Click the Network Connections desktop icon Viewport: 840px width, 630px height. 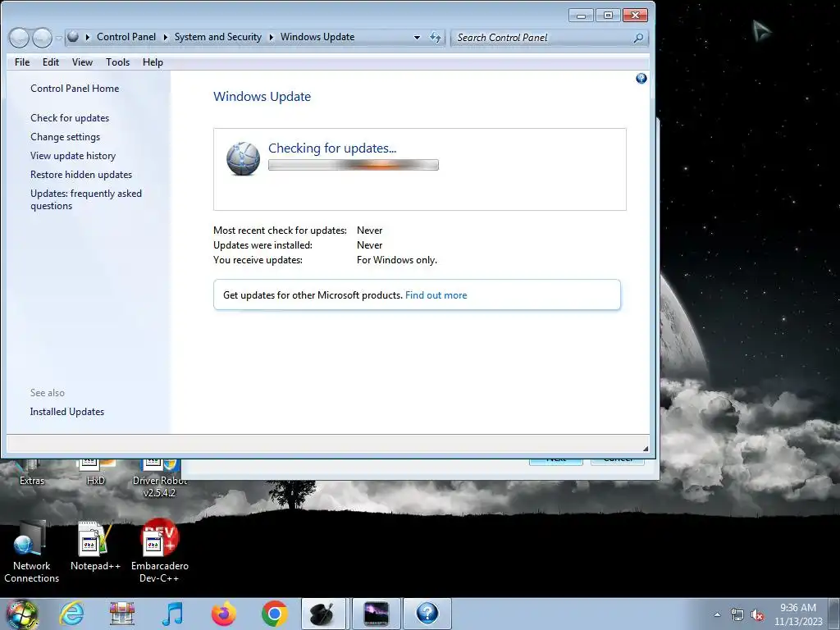click(x=32, y=552)
